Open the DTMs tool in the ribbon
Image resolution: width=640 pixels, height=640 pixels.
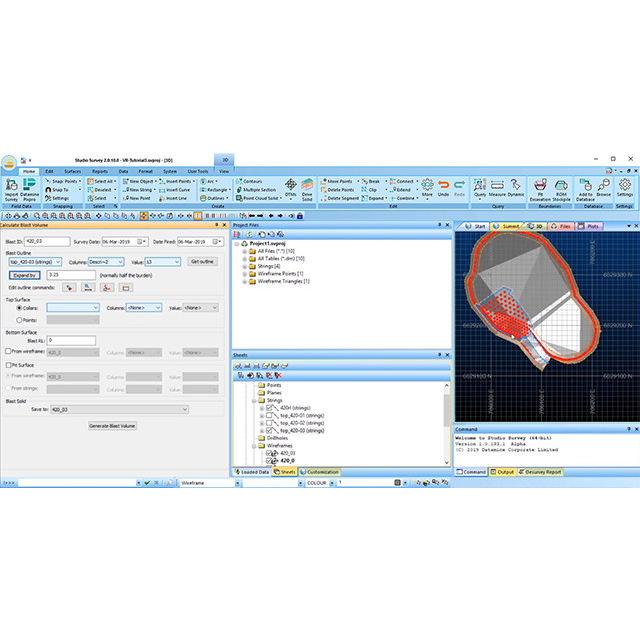(290, 187)
